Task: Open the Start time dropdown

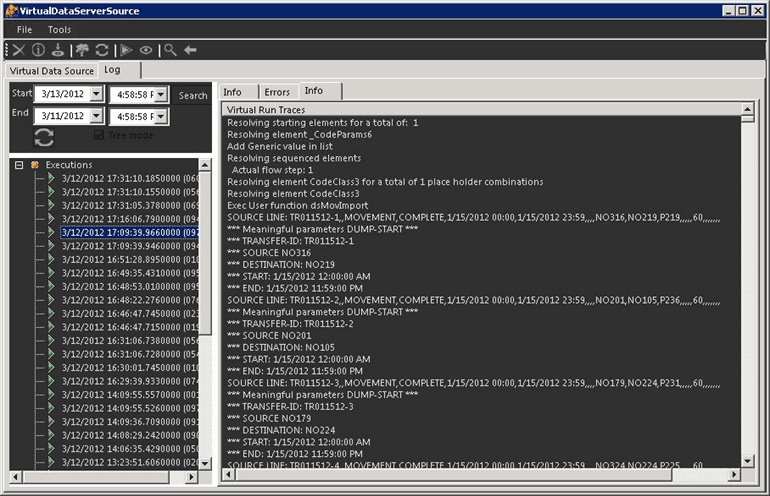Action: point(162,94)
